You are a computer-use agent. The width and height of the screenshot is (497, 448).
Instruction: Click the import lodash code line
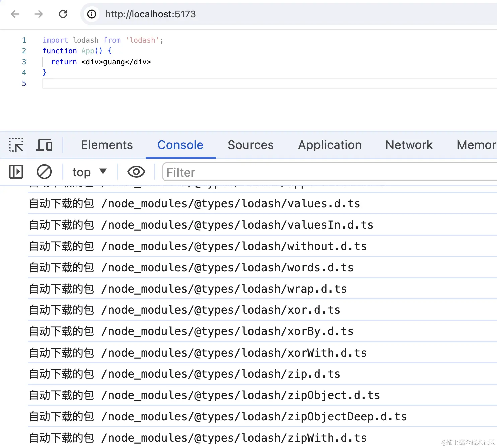click(x=103, y=40)
